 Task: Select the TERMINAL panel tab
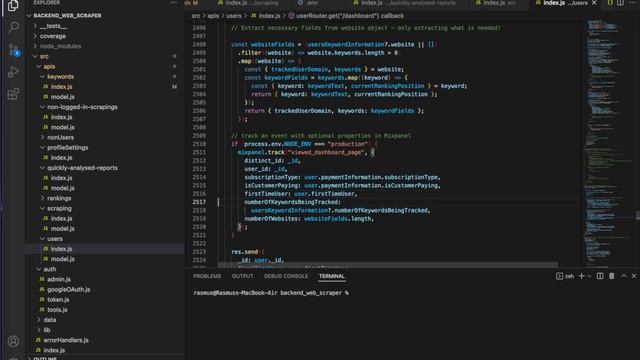click(x=331, y=276)
